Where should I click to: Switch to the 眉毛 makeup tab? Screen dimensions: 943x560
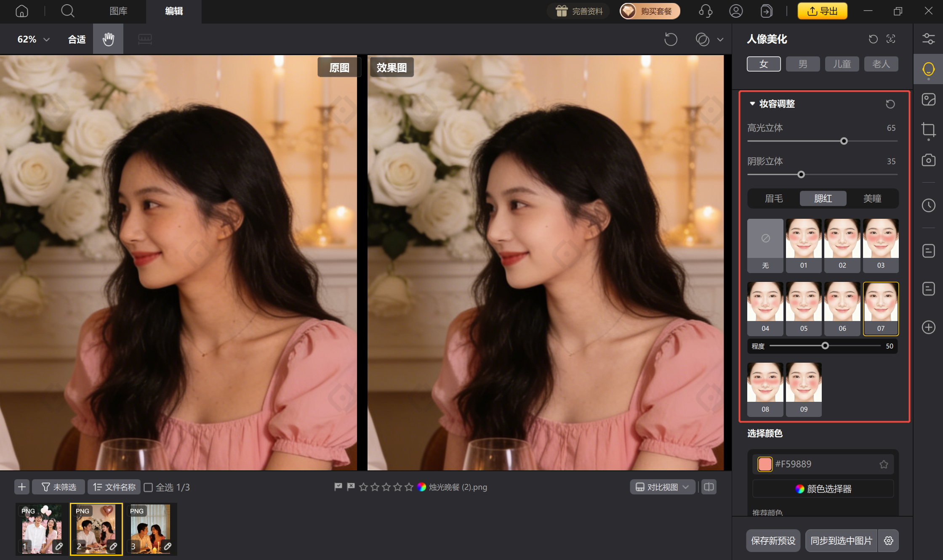tap(773, 199)
